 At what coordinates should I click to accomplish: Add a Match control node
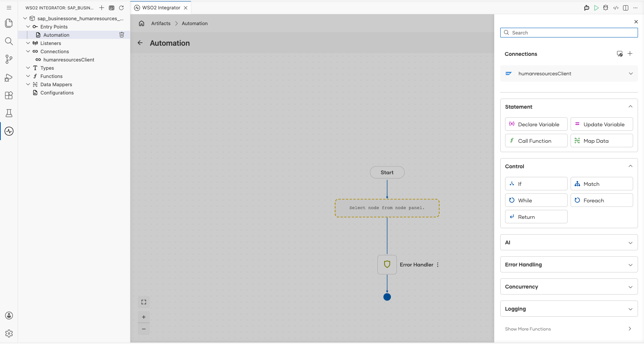[x=602, y=184]
